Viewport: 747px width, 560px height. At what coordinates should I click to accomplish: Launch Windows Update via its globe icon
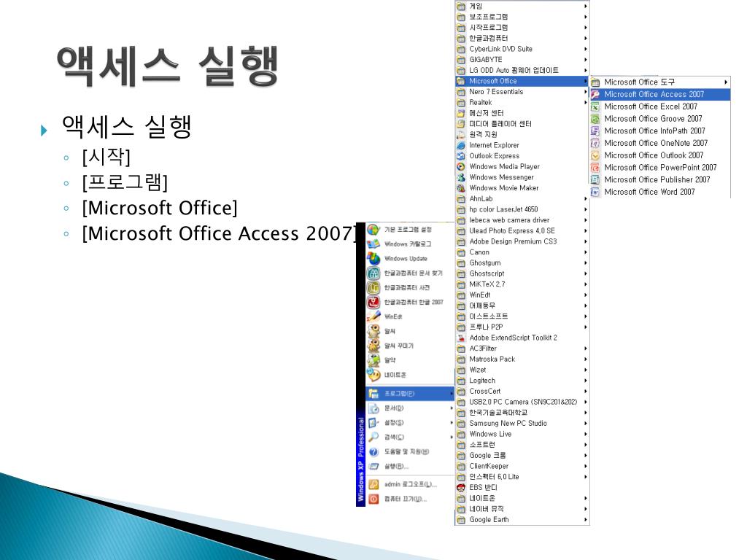(373, 259)
